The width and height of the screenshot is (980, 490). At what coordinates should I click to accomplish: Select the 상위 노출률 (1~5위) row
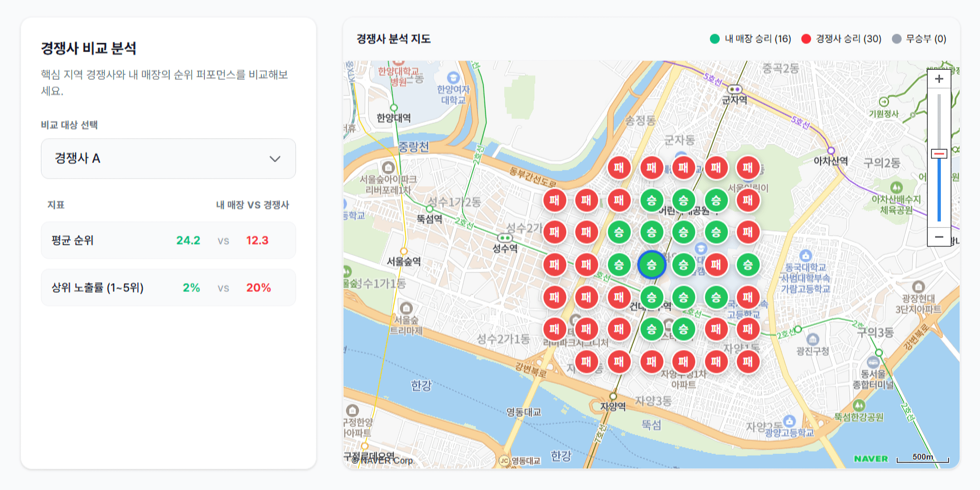168,288
